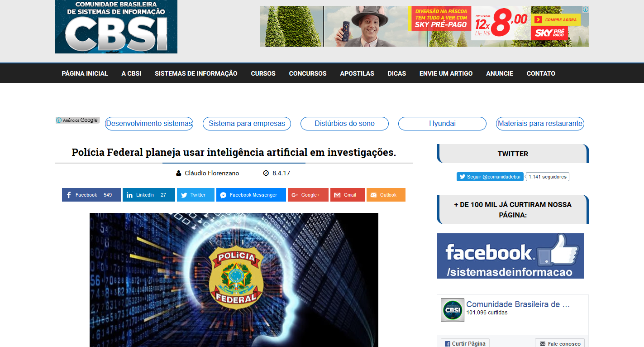
Task: Open the Cursos menu
Action: coord(263,73)
